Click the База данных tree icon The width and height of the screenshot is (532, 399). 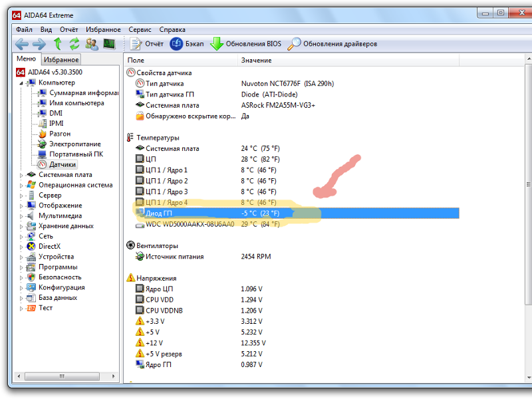(x=31, y=298)
